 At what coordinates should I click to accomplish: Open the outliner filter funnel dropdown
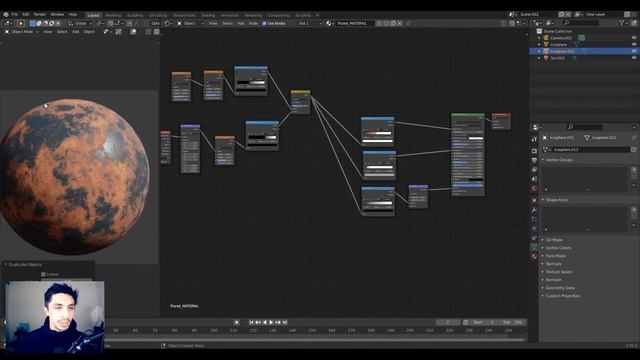tap(622, 23)
